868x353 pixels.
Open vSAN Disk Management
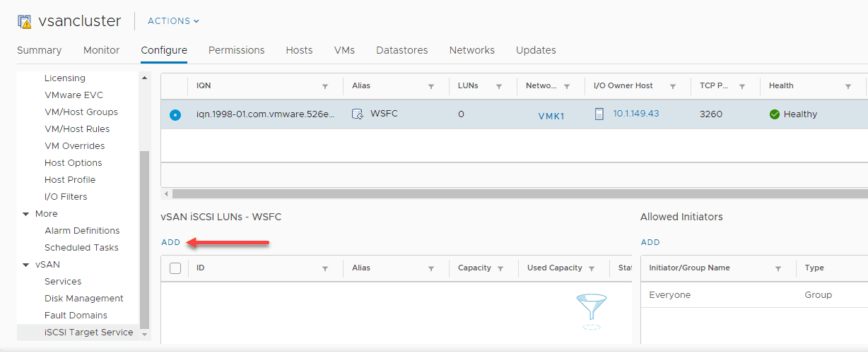(x=83, y=299)
